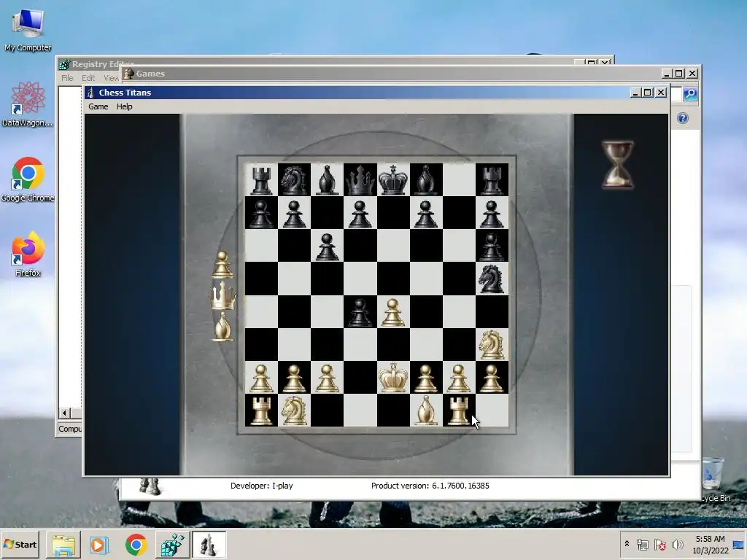The height and width of the screenshot is (560, 747).
Task: Click the empty d1 square
Action: tap(360, 410)
